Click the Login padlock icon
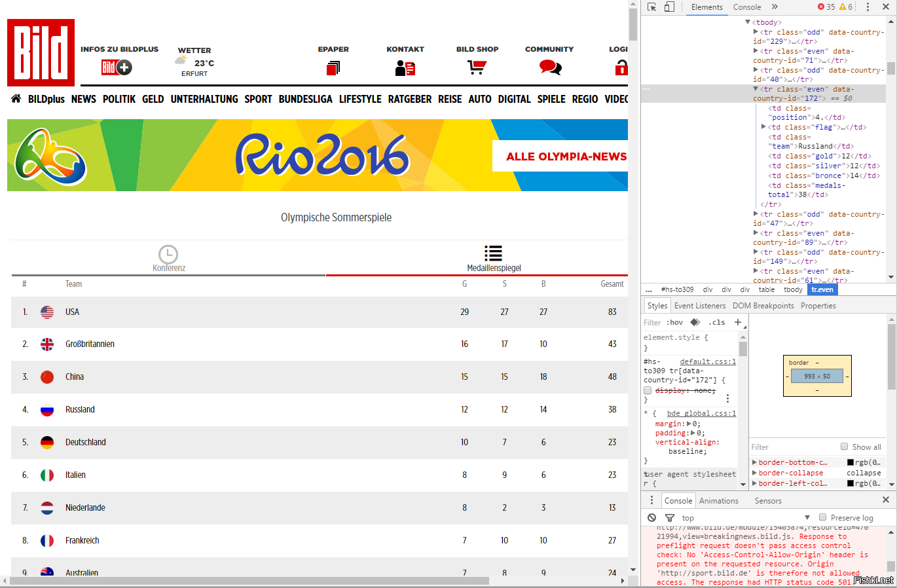The width and height of the screenshot is (897, 588). (x=621, y=67)
